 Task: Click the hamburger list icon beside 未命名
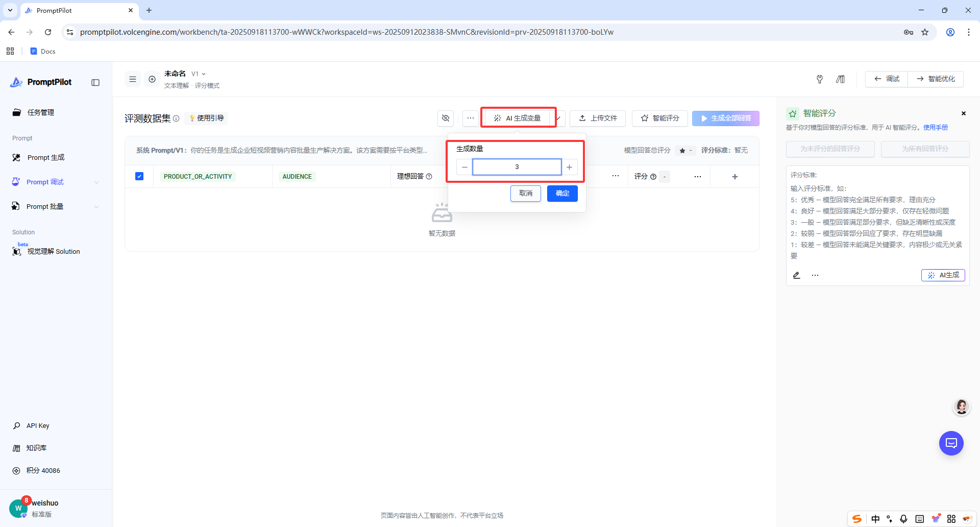coord(133,79)
